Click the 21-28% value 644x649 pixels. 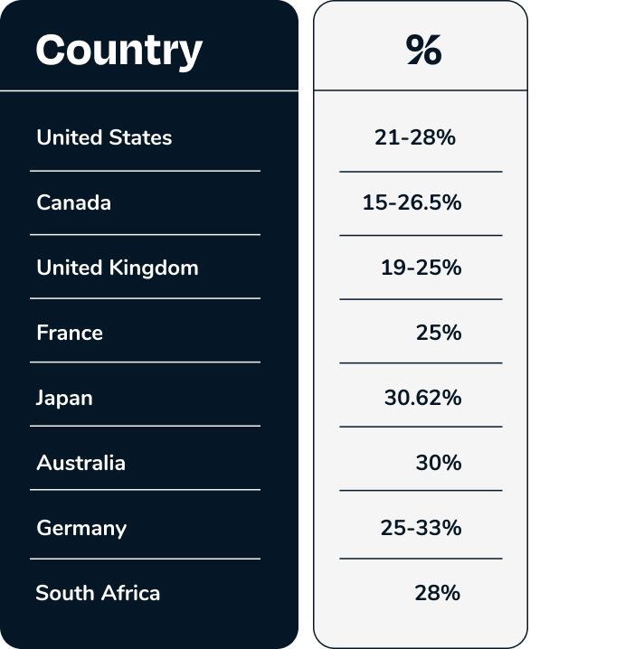(415, 137)
